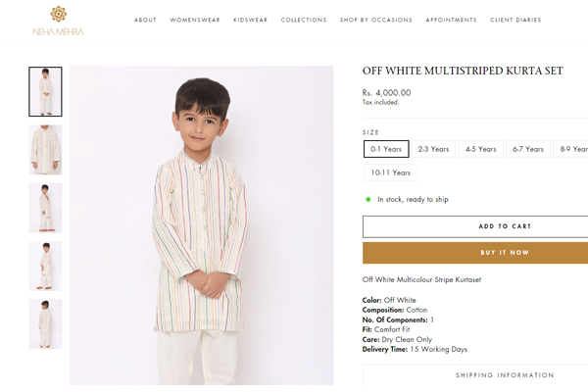Open the About menu item

click(145, 20)
